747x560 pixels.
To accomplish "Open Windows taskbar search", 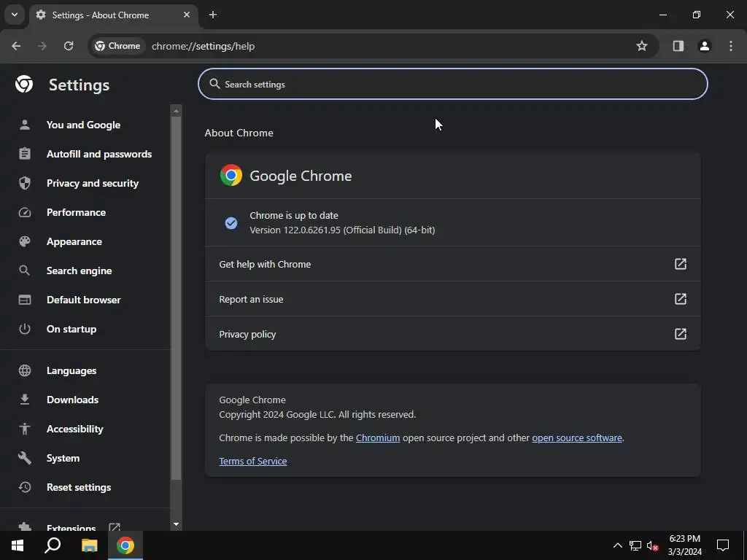I will click(x=53, y=545).
